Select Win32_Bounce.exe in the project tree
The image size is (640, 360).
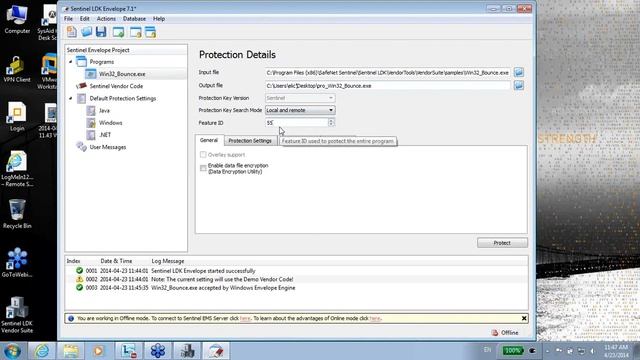pos(122,74)
